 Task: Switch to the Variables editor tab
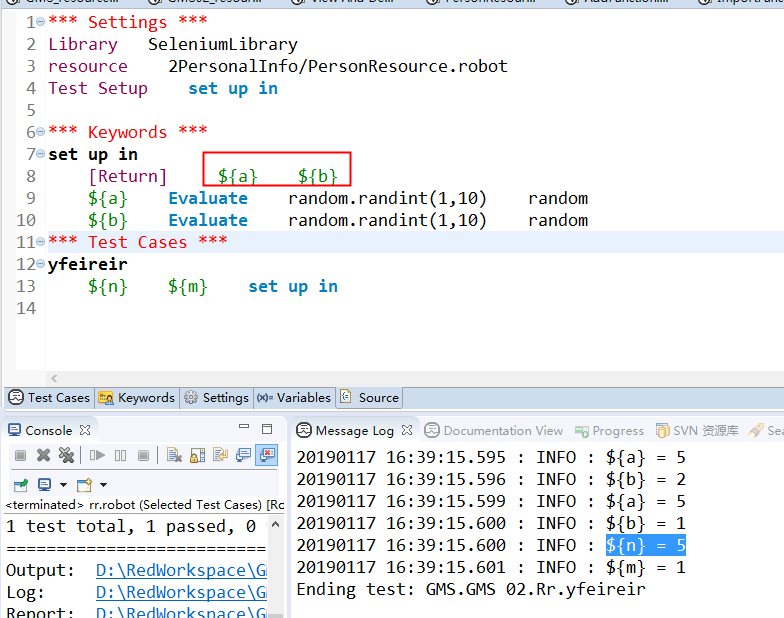pos(294,398)
